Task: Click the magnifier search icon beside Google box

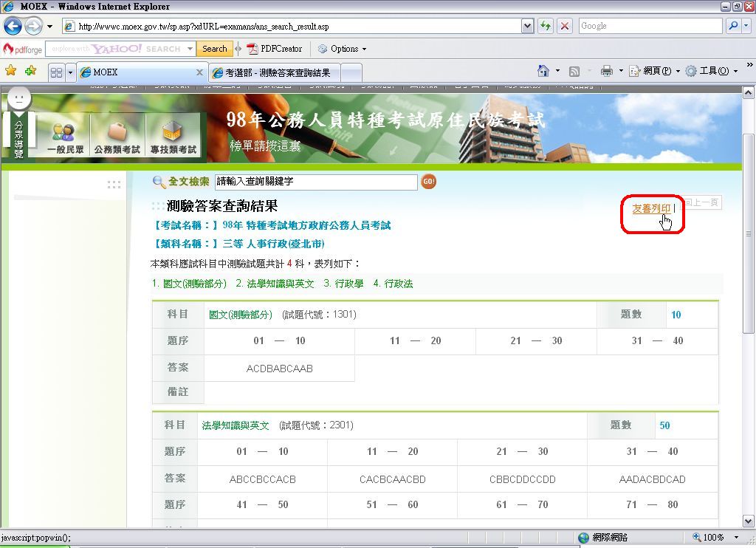Action: pos(733,26)
